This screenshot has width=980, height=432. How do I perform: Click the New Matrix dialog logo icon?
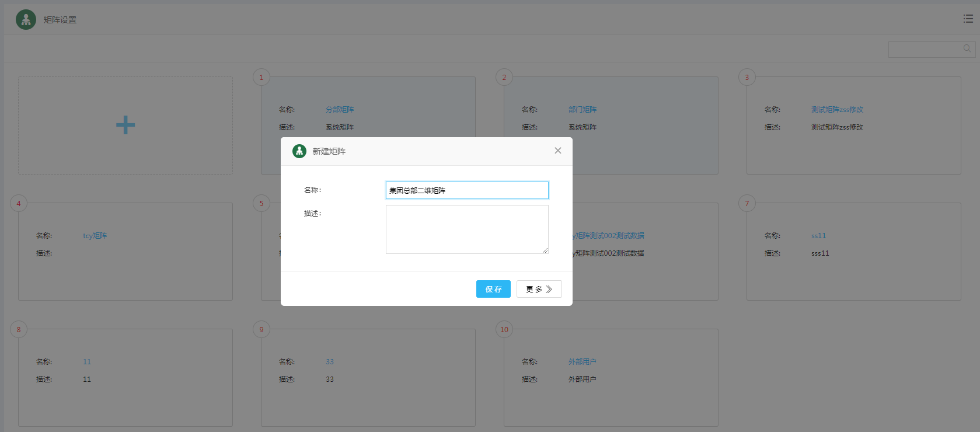click(299, 151)
